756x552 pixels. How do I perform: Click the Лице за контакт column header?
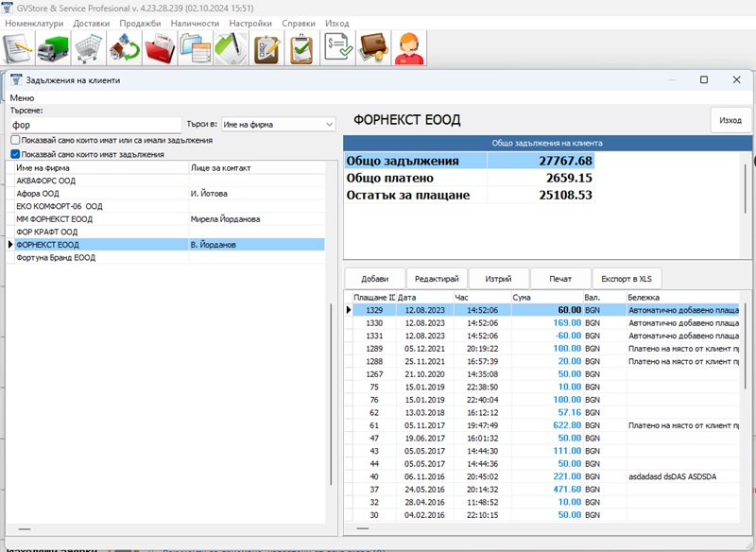click(257, 167)
